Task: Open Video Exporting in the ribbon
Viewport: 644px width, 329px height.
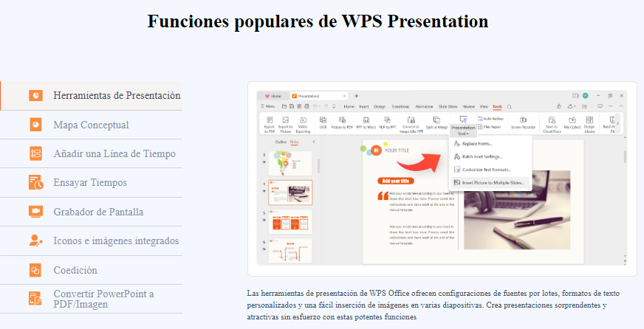Action: click(x=303, y=125)
